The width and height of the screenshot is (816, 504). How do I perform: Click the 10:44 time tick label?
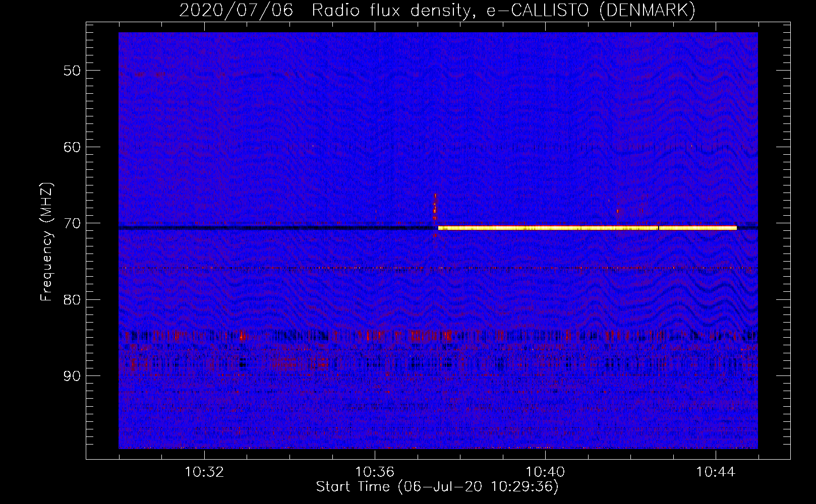[716, 472]
